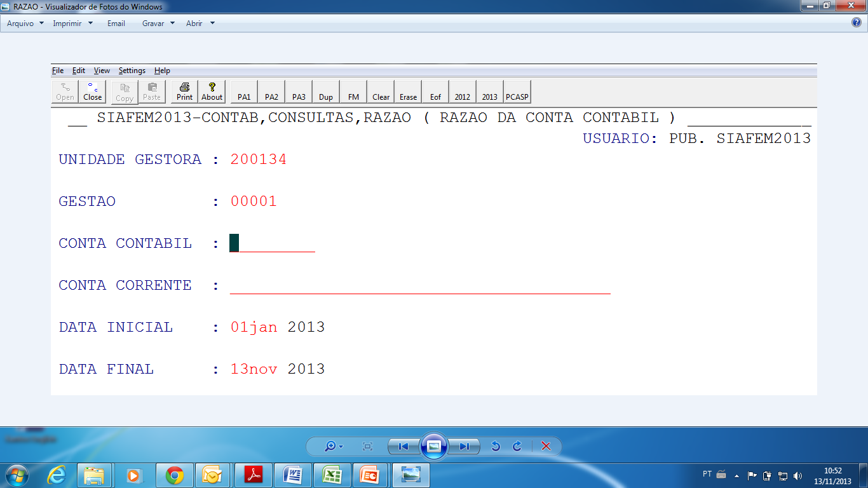Click the About question mark icon

pyautogui.click(x=212, y=91)
